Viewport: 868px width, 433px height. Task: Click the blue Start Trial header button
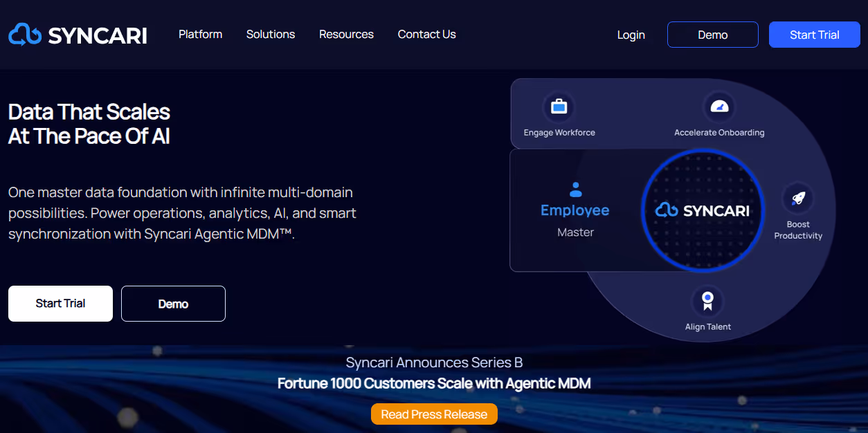815,35
